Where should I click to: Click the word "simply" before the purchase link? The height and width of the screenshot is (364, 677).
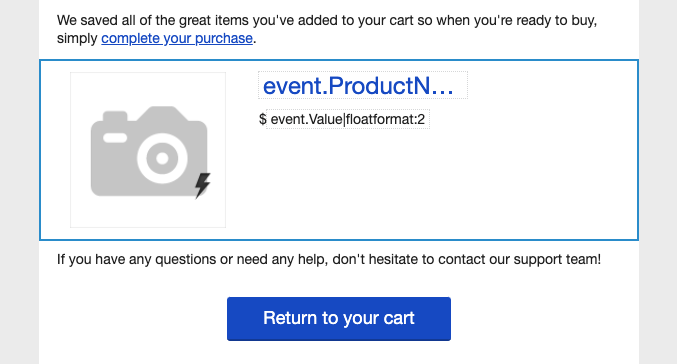pyautogui.click(x=77, y=38)
